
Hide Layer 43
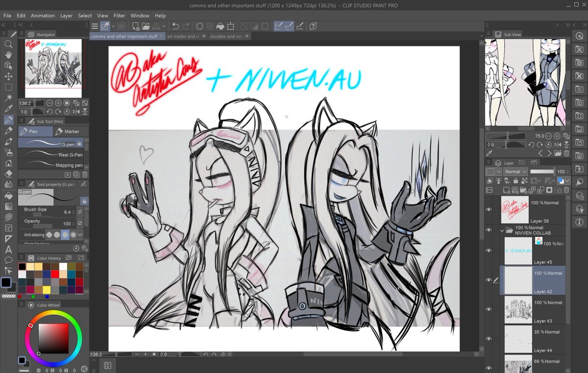click(489, 309)
